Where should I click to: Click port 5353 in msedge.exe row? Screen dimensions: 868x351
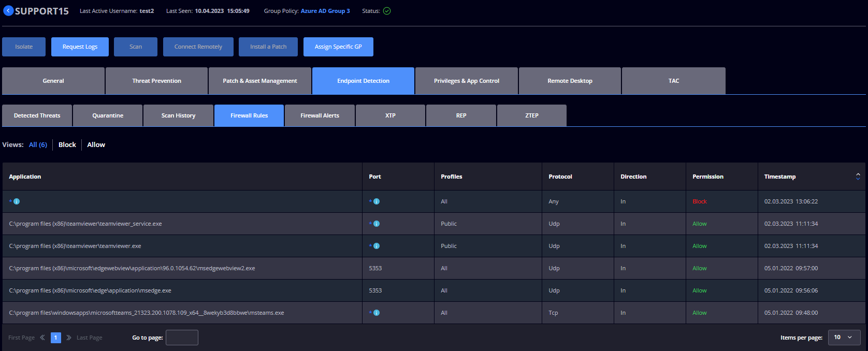pos(375,290)
